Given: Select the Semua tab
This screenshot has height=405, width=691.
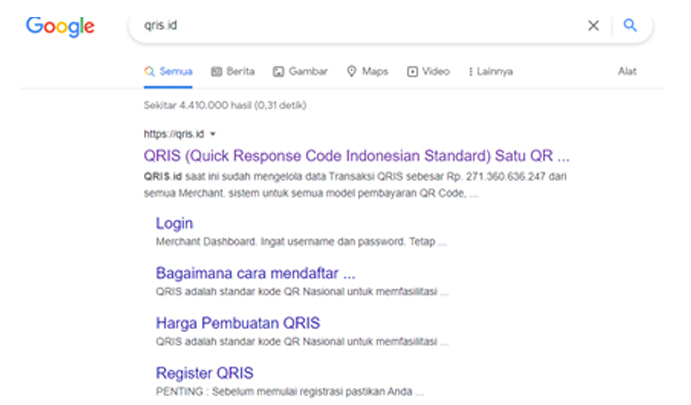Looking at the screenshot, I should (x=168, y=71).
